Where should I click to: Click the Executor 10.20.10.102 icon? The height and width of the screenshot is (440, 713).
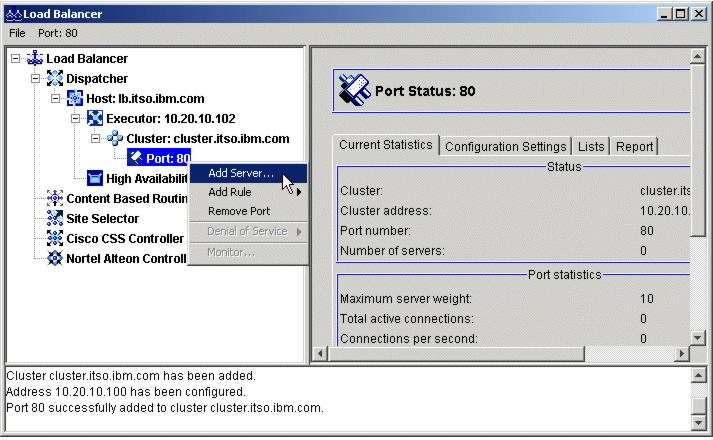point(95,118)
